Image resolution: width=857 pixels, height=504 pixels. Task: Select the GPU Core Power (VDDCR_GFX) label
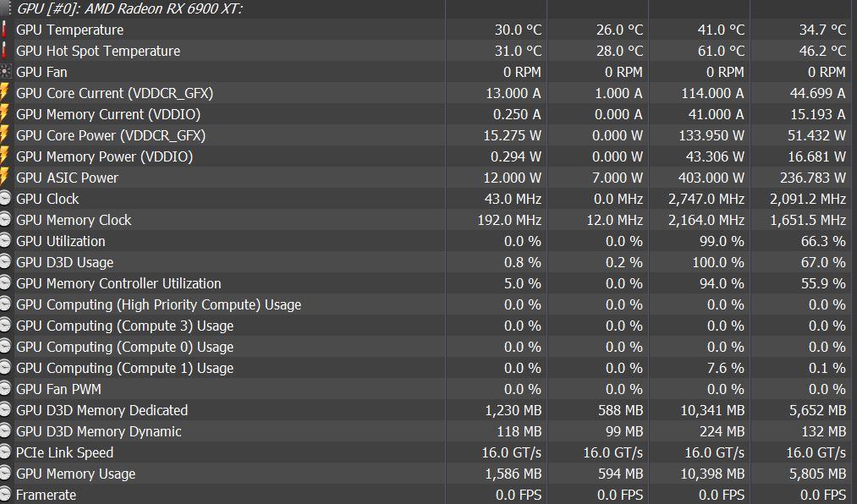coord(111,136)
